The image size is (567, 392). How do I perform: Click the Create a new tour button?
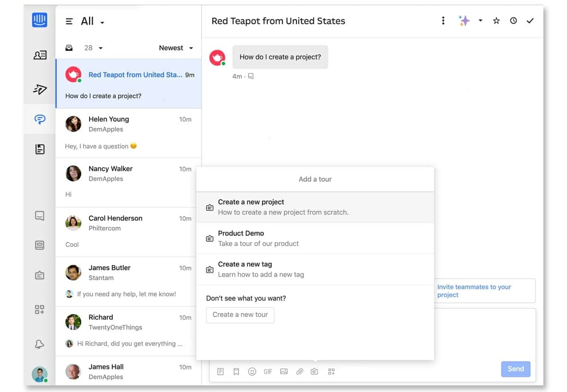[240, 315]
